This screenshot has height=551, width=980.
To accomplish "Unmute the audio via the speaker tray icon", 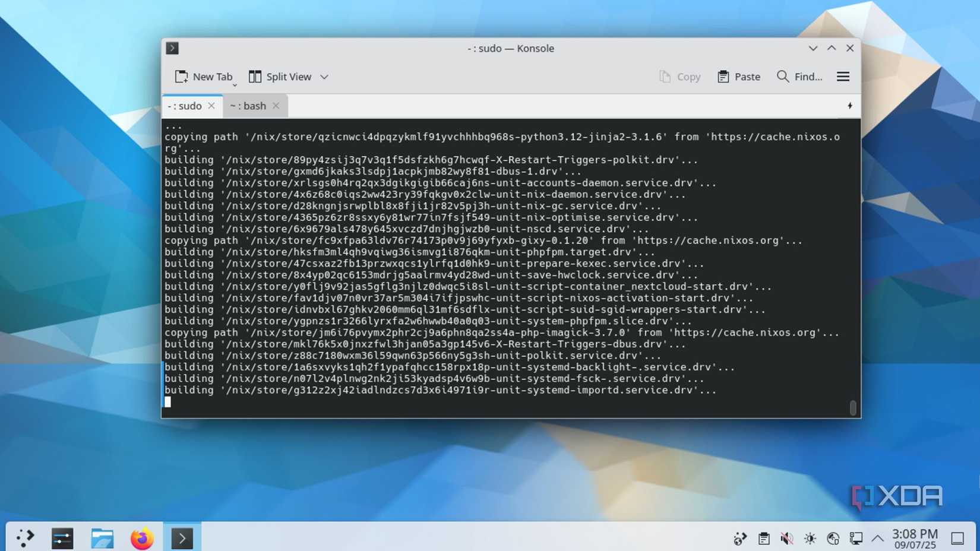I will pos(786,538).
